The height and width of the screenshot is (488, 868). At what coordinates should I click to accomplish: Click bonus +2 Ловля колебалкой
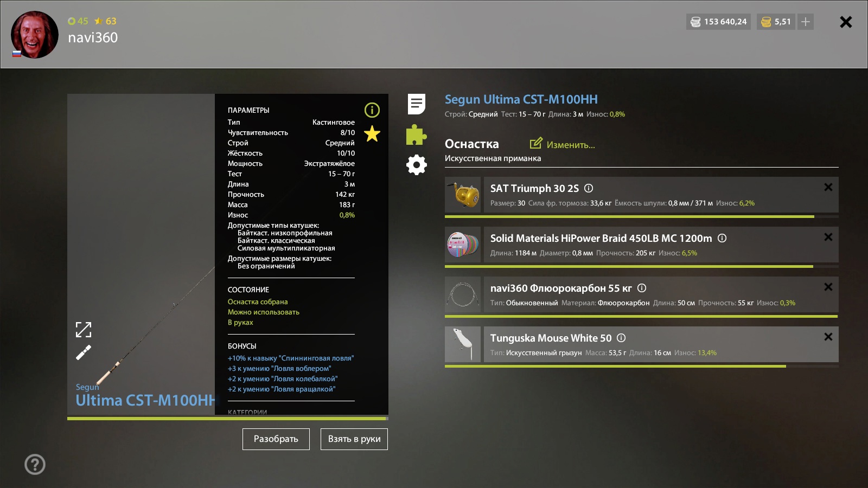(x=283, y=379)
